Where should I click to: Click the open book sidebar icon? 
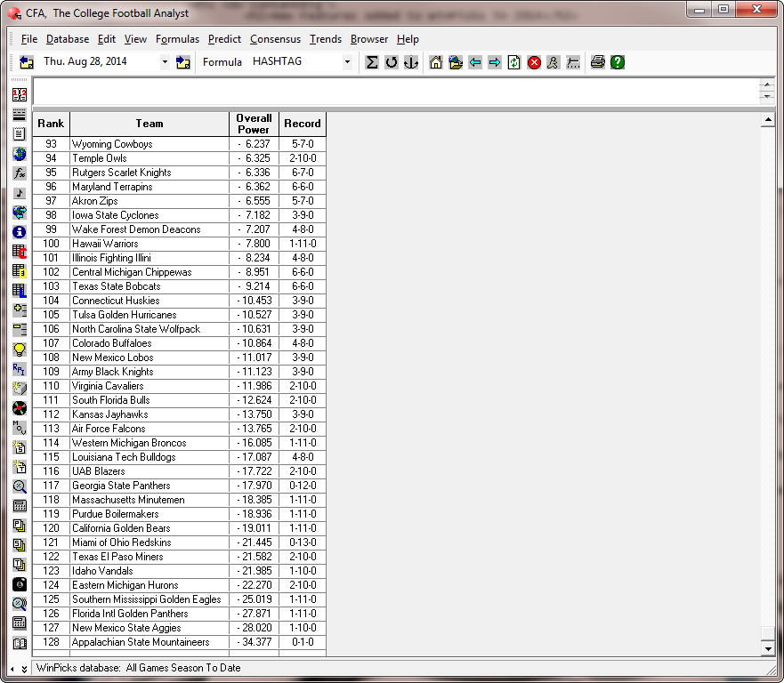[20, 643]
